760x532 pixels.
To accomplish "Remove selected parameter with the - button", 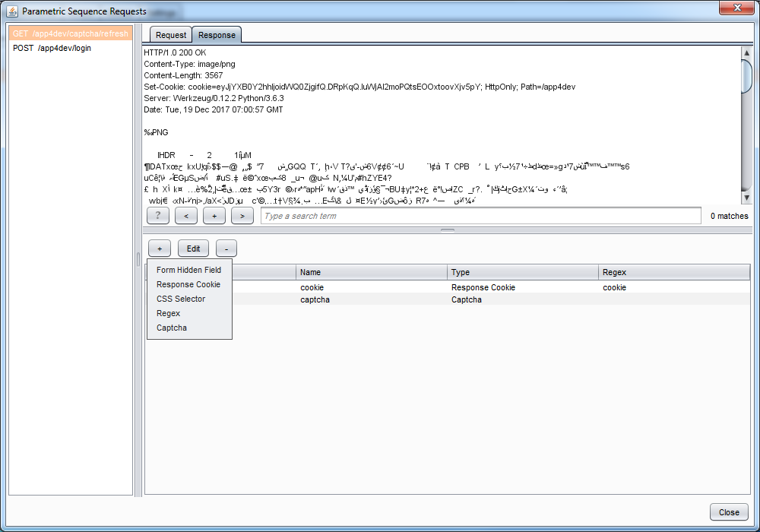I will click(x=226, y=249).
